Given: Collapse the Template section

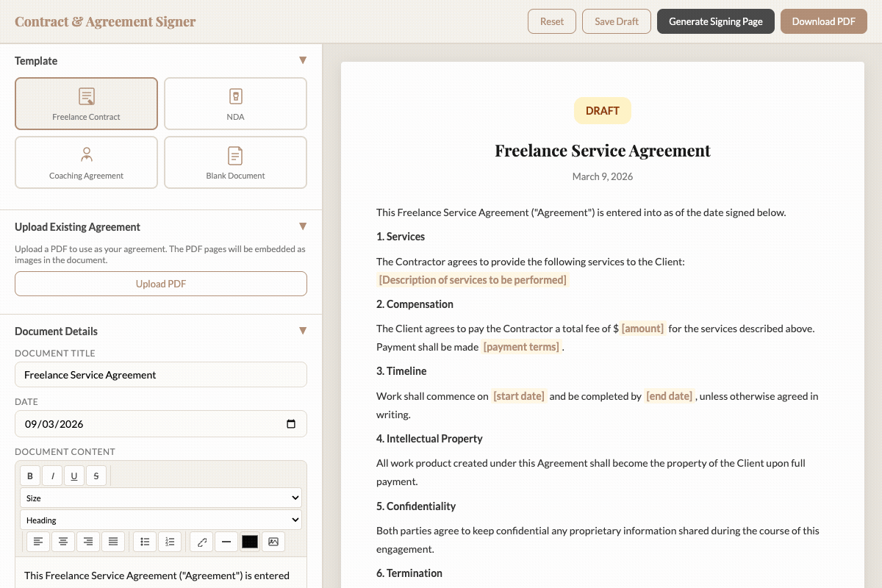Looking at the screenshot, I should [303, 60].
